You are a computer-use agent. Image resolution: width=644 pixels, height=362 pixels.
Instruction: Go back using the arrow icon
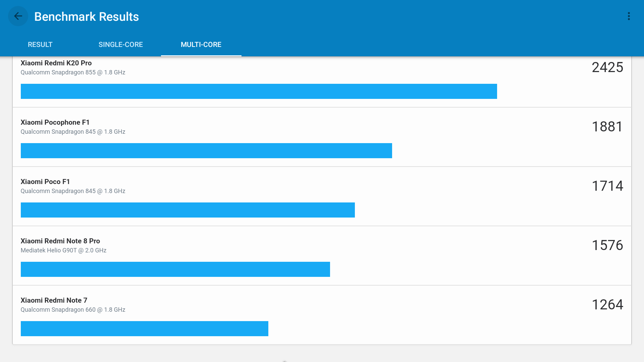18,16
